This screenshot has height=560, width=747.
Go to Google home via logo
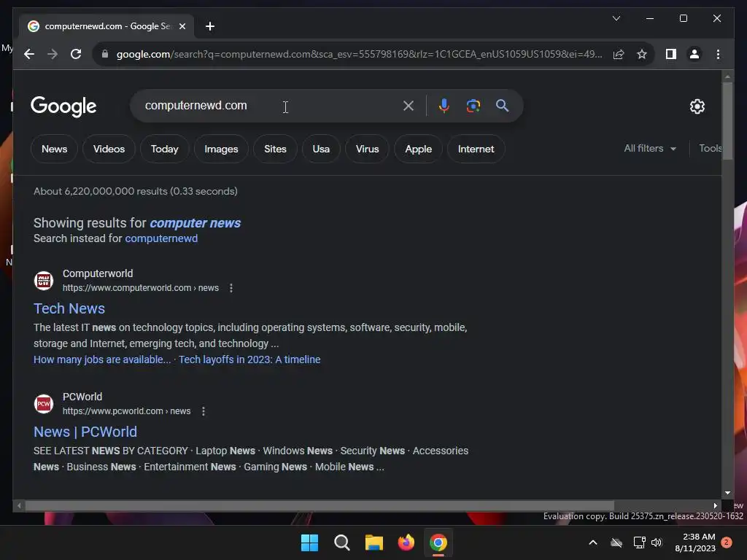click(x=63, y=106)
